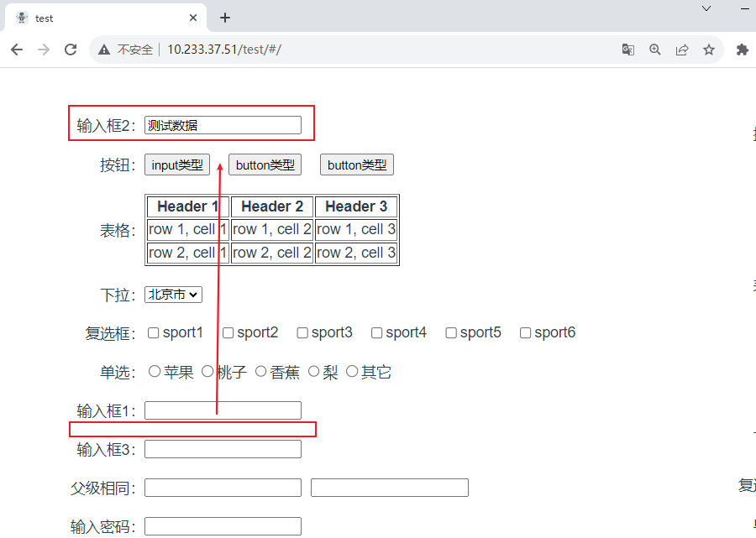Open new tab with plus button
This screenshot has width=756, height=538.
pyautogui.click(x=225, y=18)
